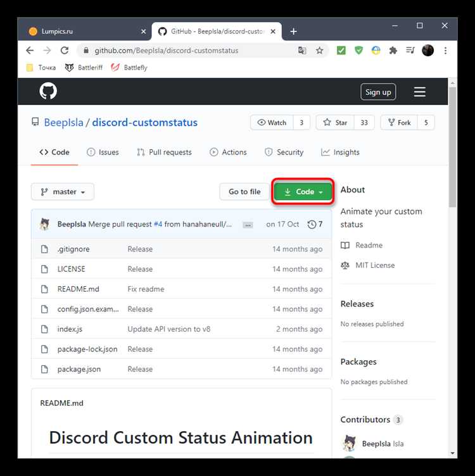475x476 pixels.
Task: Select the Code tab
Action: pos(54,152)
